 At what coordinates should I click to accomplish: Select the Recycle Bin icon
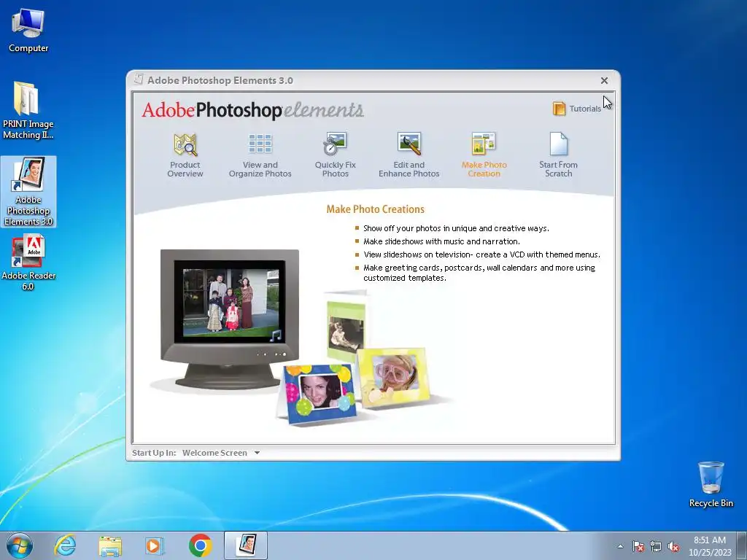[x=711, y=484]
